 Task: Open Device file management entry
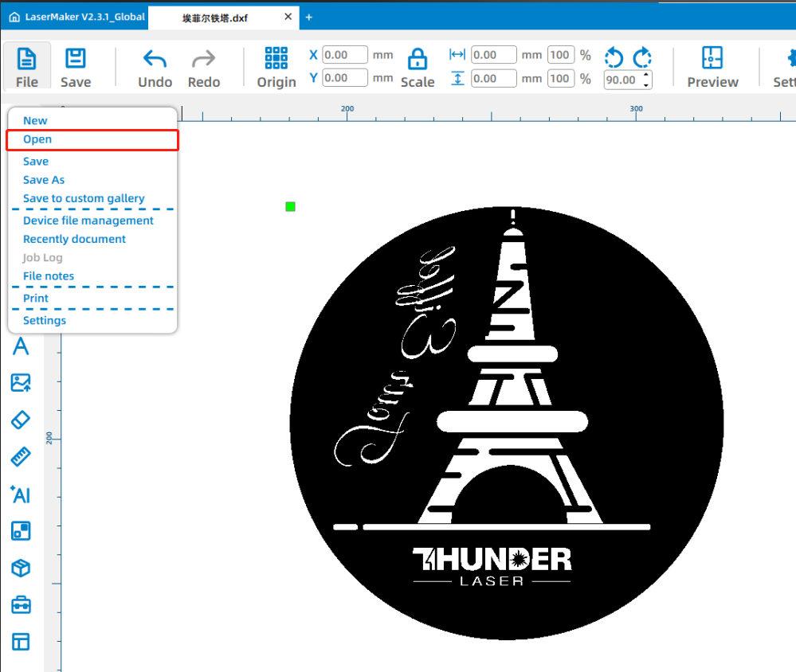click(88, 221)
